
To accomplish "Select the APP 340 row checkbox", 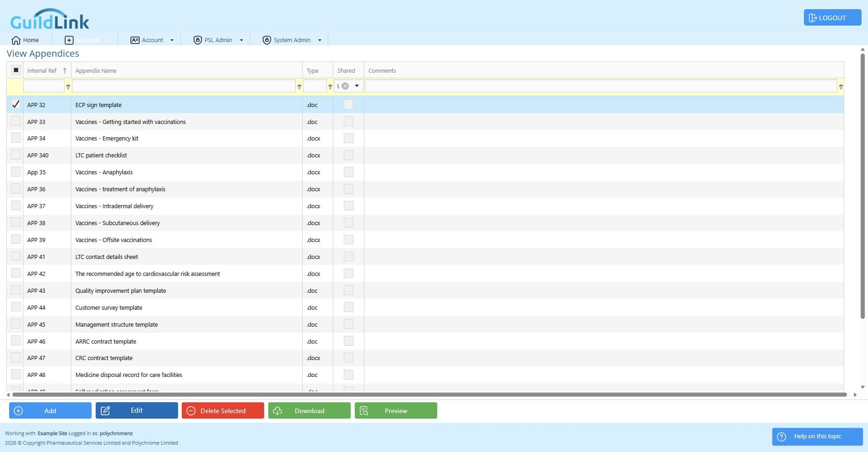I will tap(16, 155).
